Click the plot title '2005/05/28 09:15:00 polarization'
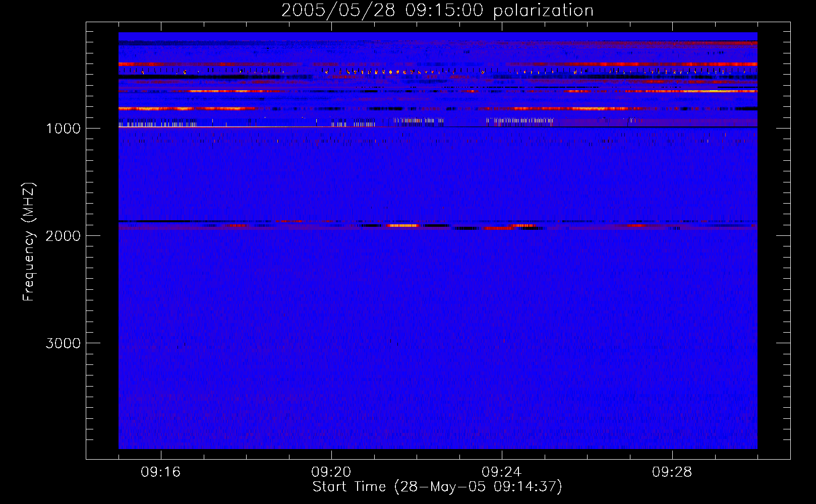The image size is (816, 504). [x=437, y=11]
